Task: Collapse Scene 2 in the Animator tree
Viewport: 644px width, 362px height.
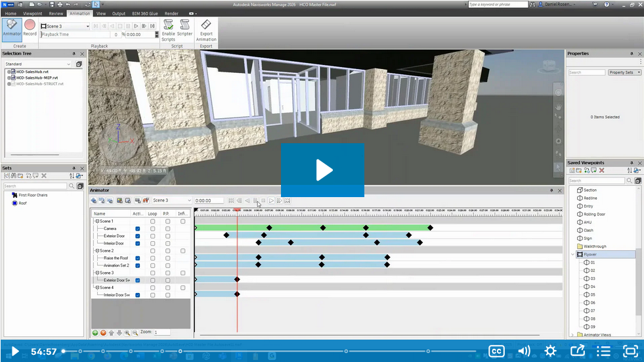Action: [97, 251]
